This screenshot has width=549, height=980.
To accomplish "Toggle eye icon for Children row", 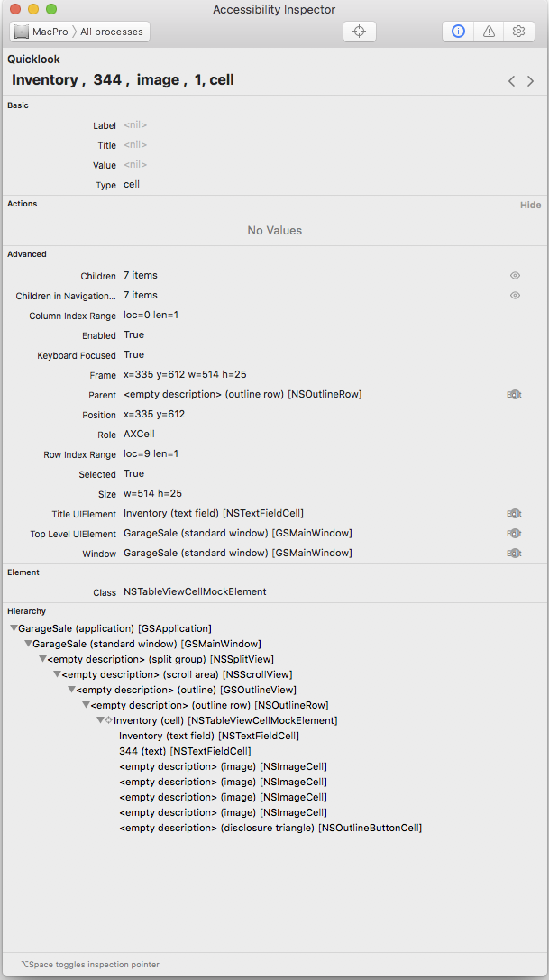I will (515, 276).
